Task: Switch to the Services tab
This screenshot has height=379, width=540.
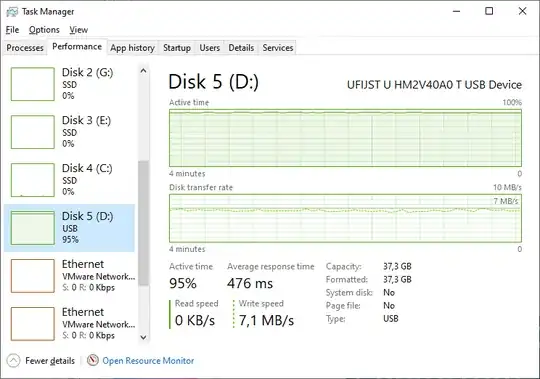Action: point(278,48)
